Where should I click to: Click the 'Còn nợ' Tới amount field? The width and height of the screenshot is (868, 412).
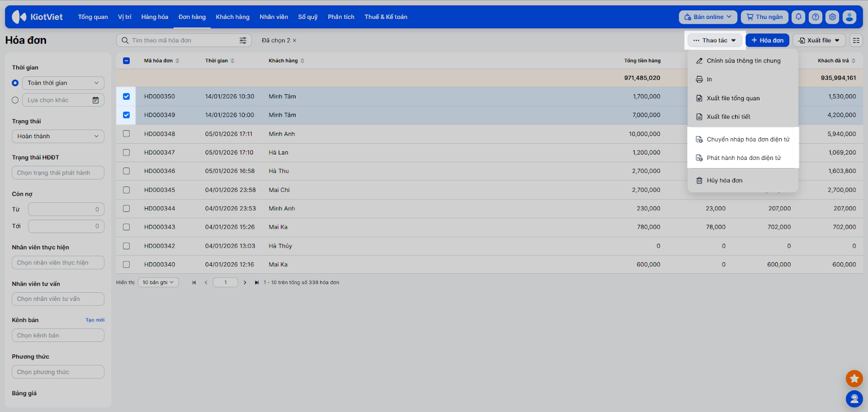point(66,226)
